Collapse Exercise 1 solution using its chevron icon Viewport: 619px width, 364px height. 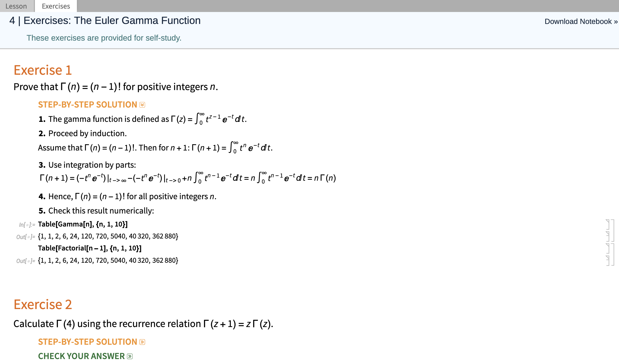[x=142, y=105]
